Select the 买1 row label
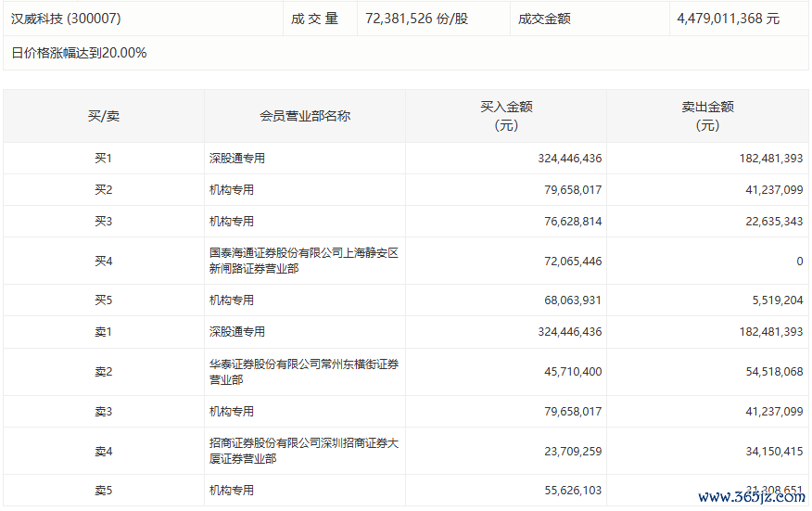 (103, 159)
